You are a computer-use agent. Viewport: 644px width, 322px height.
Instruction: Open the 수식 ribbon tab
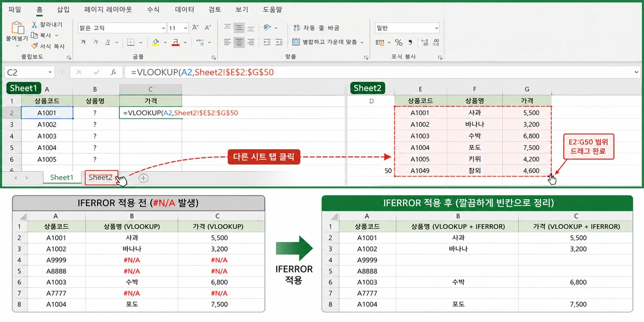(x=153, y=10)
